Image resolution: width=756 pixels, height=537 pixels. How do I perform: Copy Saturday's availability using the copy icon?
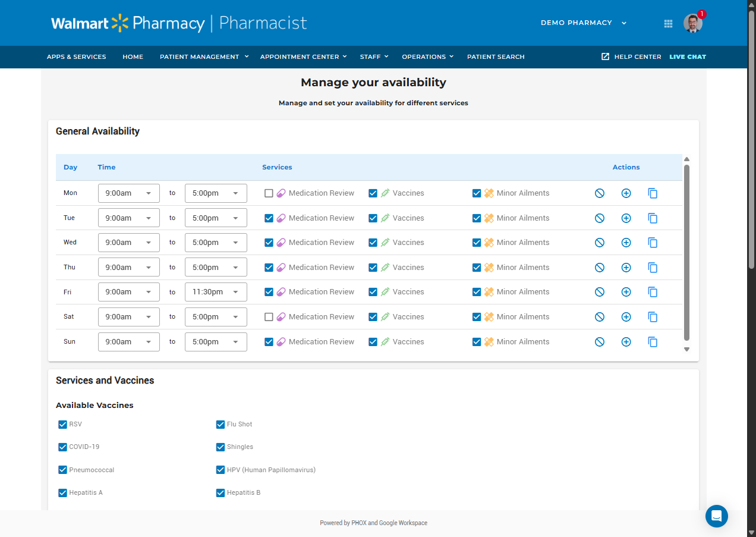[x=653, y=317]
